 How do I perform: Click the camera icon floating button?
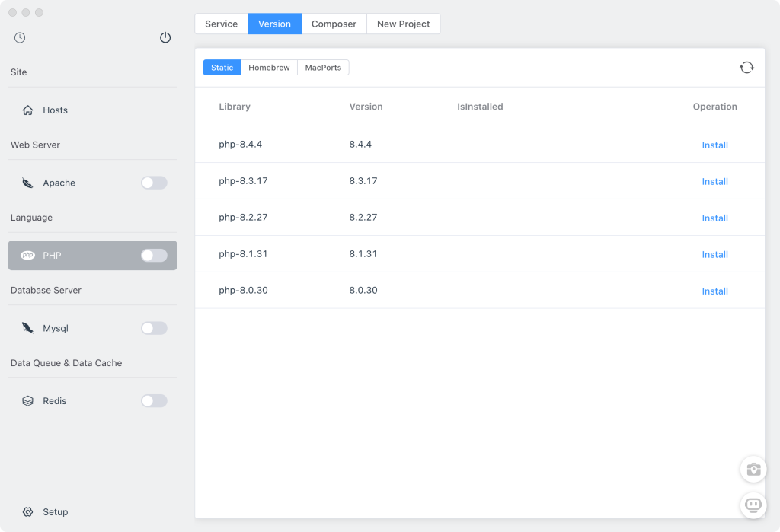[753, 469]
